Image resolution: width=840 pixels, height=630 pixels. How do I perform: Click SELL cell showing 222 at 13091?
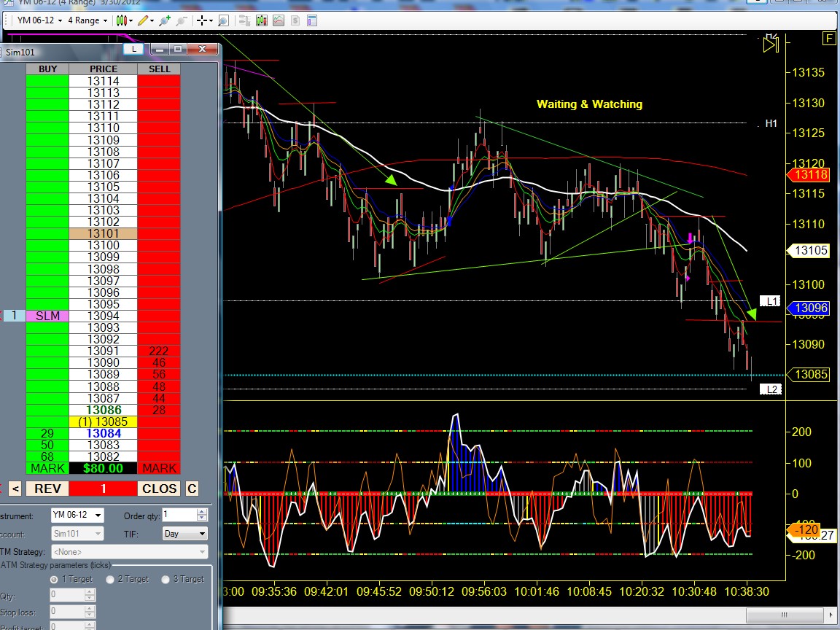[x=159, y=351]
